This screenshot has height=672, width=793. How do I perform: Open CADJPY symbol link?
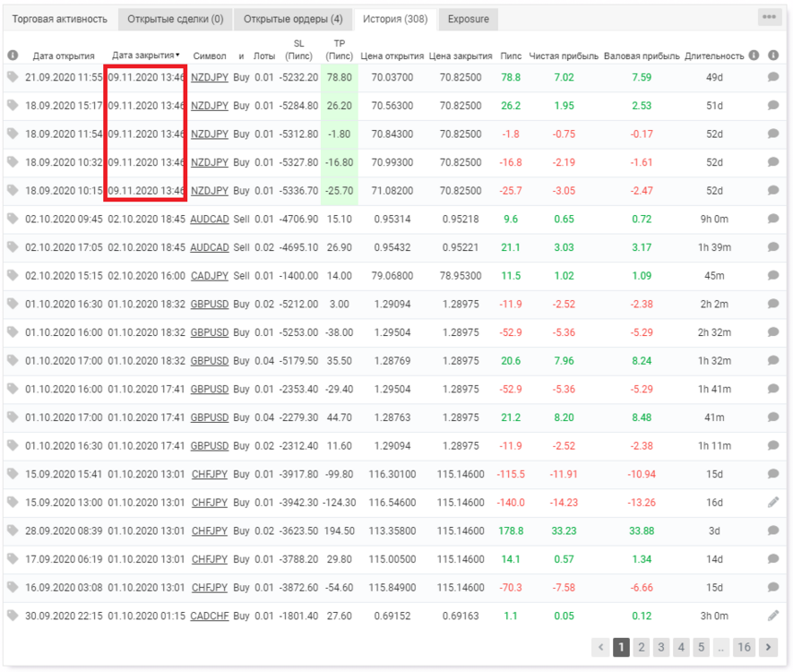(x=210, y=276)
